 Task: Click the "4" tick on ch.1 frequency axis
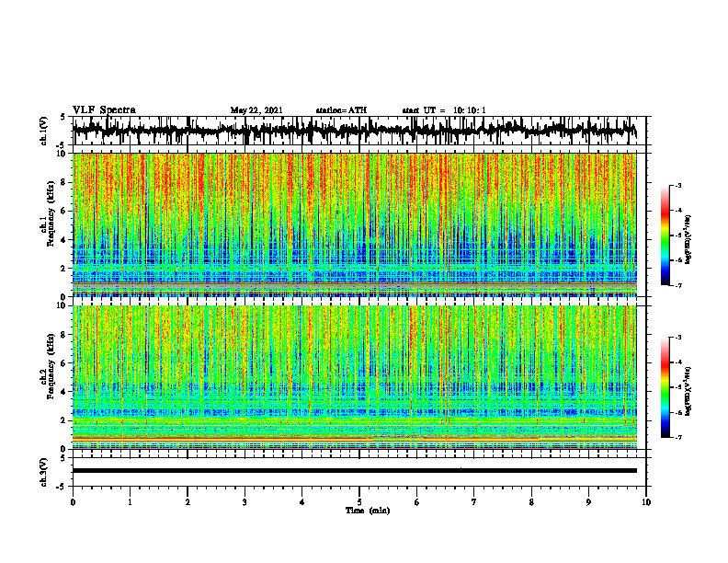[x=64, y=240]
